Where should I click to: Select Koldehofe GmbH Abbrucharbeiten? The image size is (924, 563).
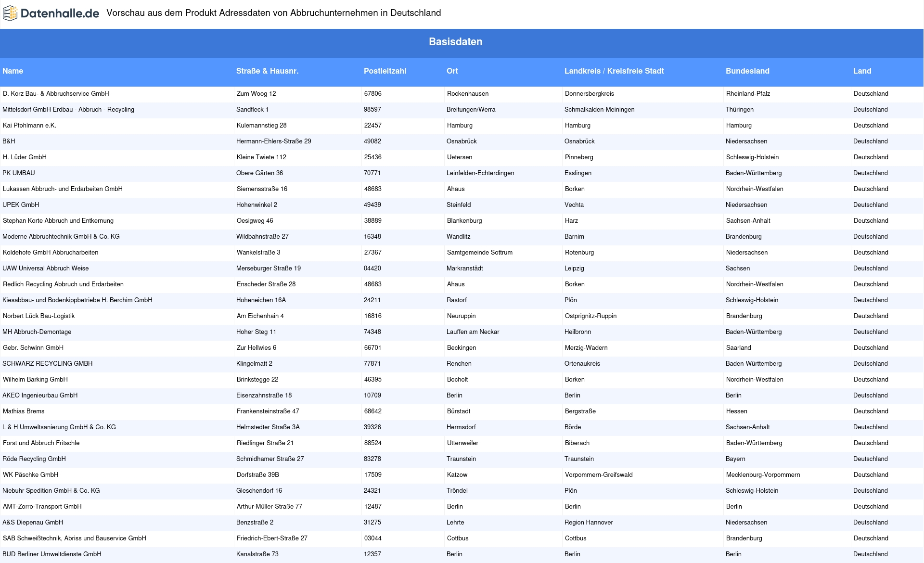51,253
